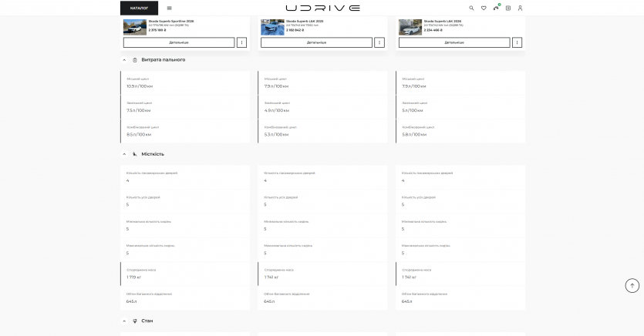Open the search icon in header
Viewport: 644px width, 336px height.
tap(472, 8)
